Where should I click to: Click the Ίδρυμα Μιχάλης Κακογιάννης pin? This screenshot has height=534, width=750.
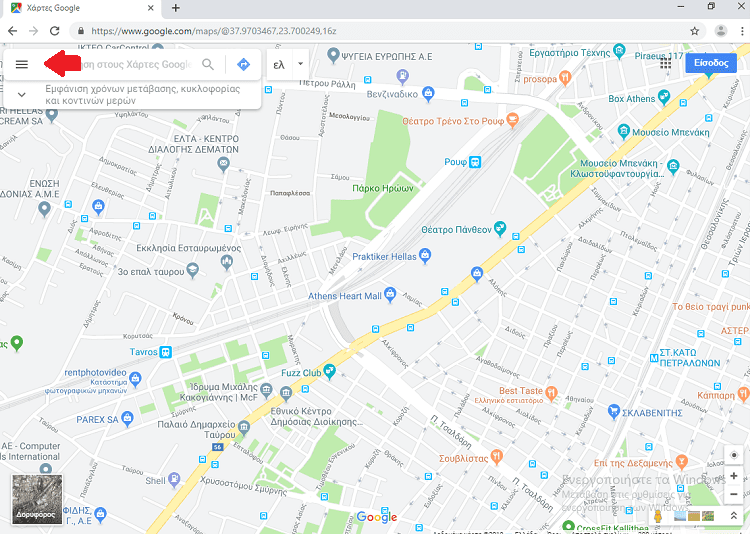click(x=266, y=389)
